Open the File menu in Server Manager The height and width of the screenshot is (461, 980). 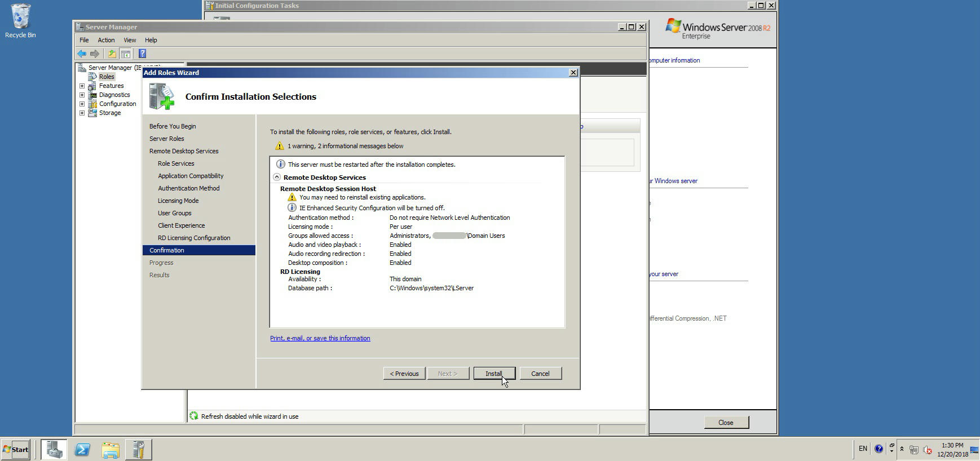[x=84, y=40]
